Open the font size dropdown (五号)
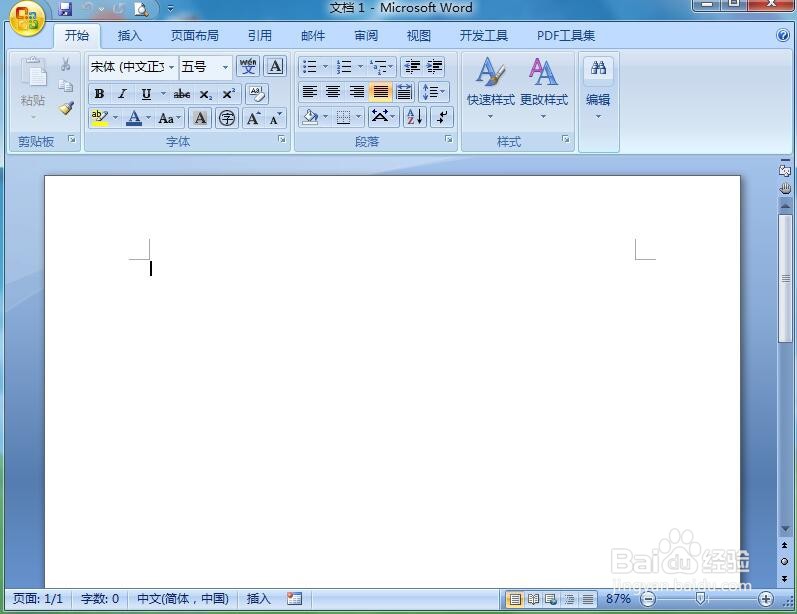Screen dimensions: 797x614 pyautogui.click(x=225, y=67)
